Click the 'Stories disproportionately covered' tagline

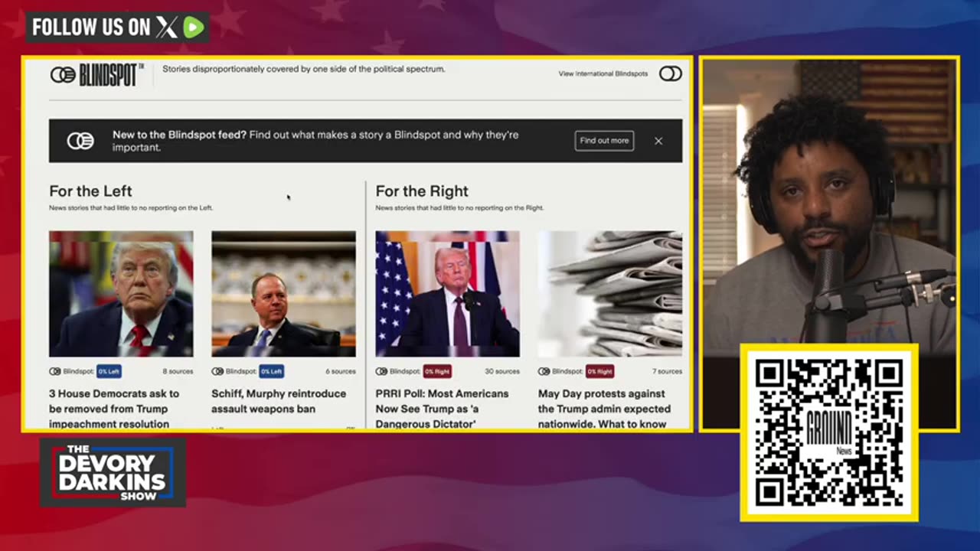[x=304, y=69]
